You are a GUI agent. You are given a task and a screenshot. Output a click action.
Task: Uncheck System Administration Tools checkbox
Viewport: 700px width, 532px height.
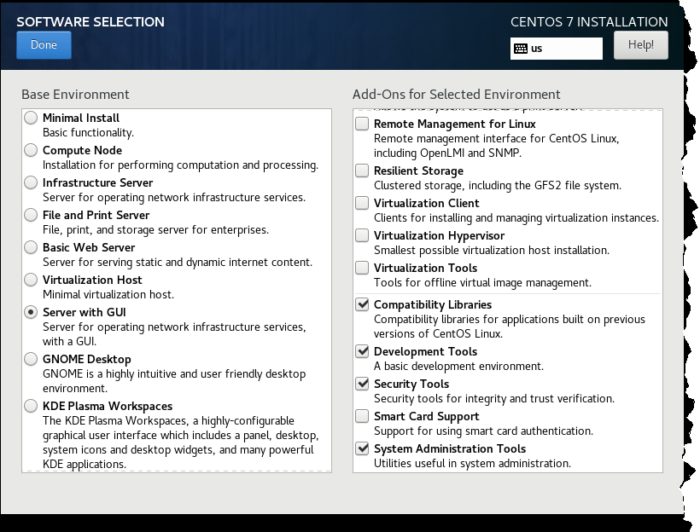(x=362, y=448)
